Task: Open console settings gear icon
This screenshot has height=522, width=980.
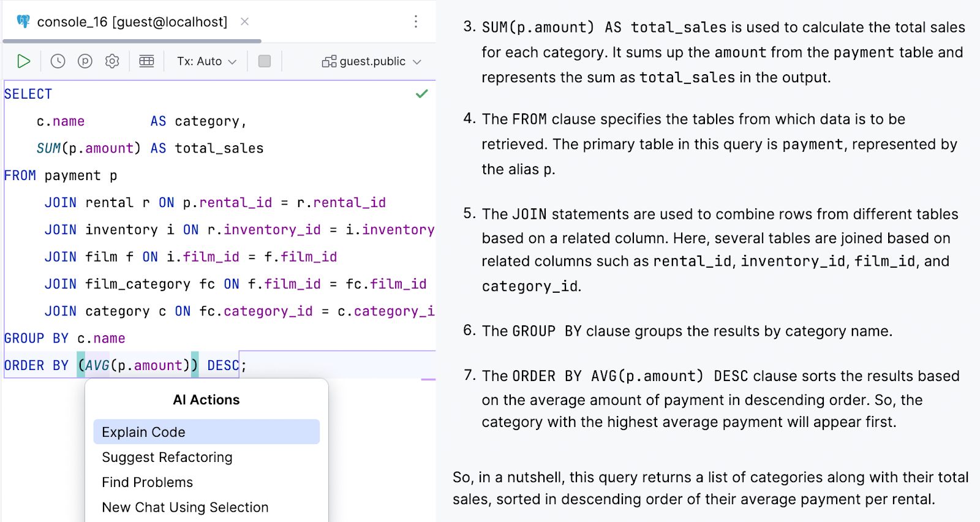Action: pyautogui.click(x=112, y=61)
